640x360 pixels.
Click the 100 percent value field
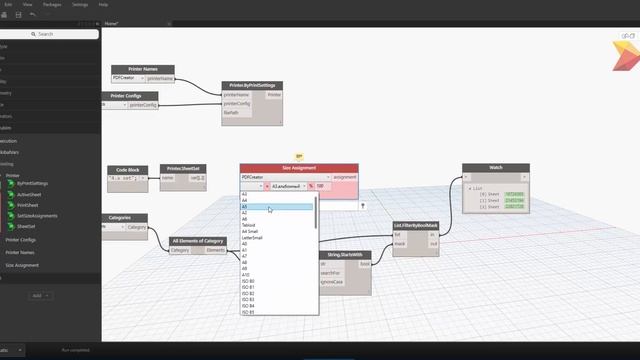[323, 186]
